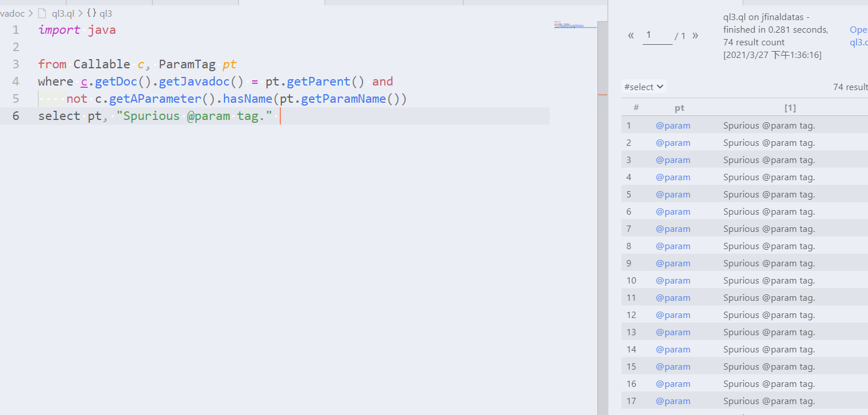This screenshot has width=868, height=415.
Task: Open the @param link in row 5
Action: (673, 195)
